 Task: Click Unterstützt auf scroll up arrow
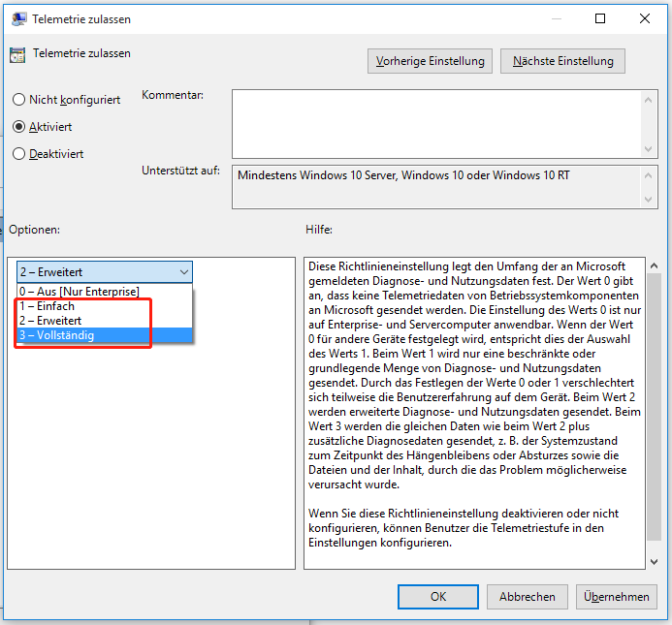648,175
